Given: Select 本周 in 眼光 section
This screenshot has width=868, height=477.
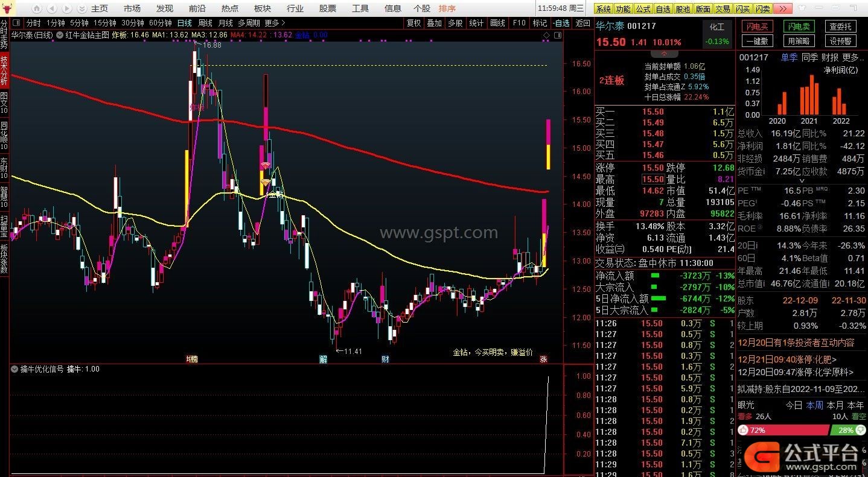Looking at the screenshot, I should [814, 405].
